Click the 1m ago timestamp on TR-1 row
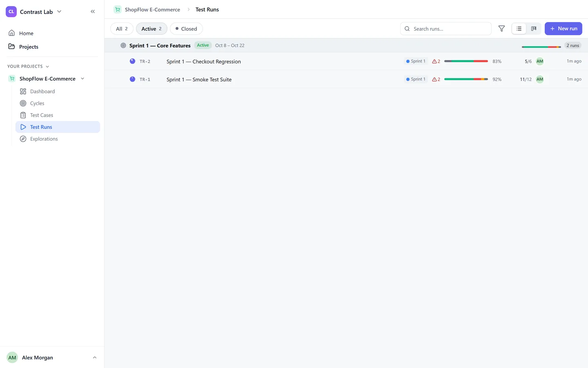Viewport: 588px width, 368px height. 574,79
